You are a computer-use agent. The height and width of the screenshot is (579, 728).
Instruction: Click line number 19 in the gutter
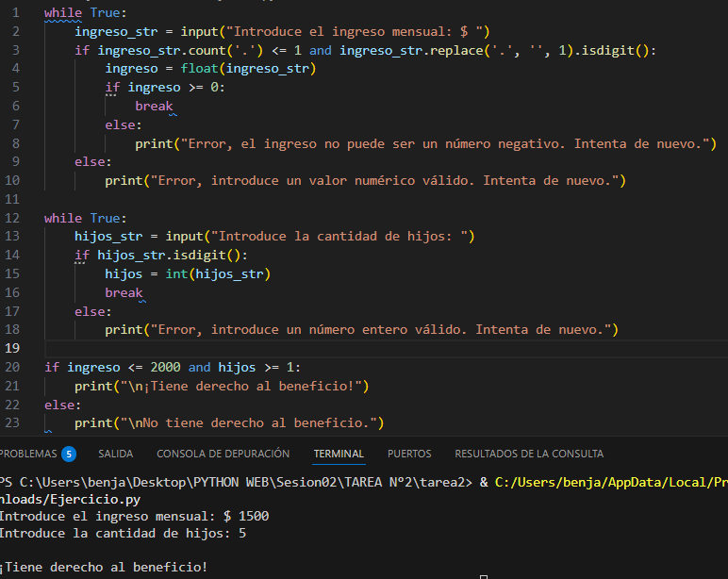[12, 348]
